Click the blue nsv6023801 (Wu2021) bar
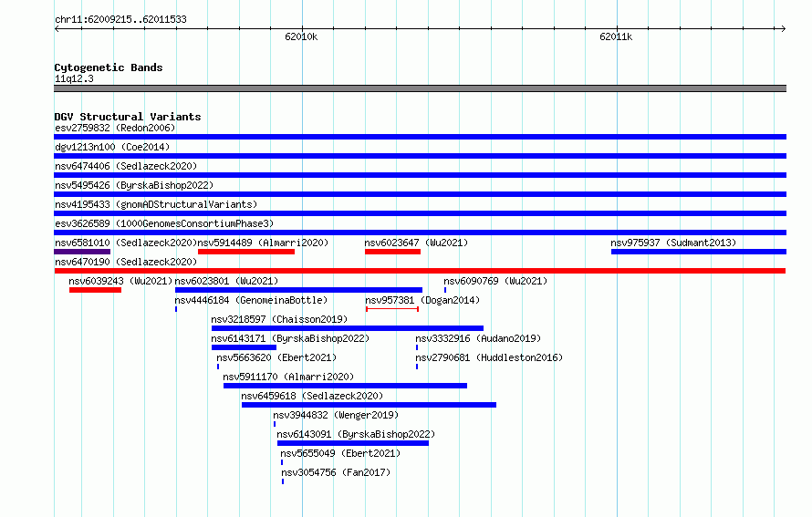Image resolution: width=812 pixels, height=517 pixels. pos(299,290)
